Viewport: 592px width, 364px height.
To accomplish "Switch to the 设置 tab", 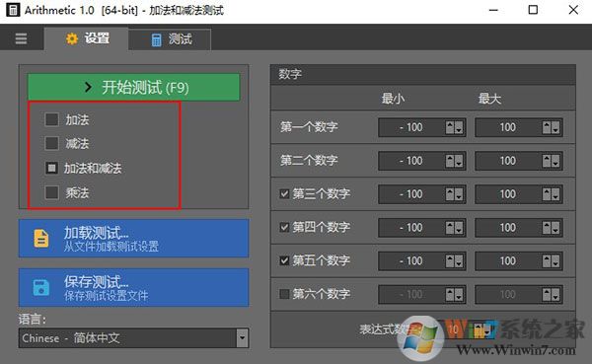I will point(87,38).
